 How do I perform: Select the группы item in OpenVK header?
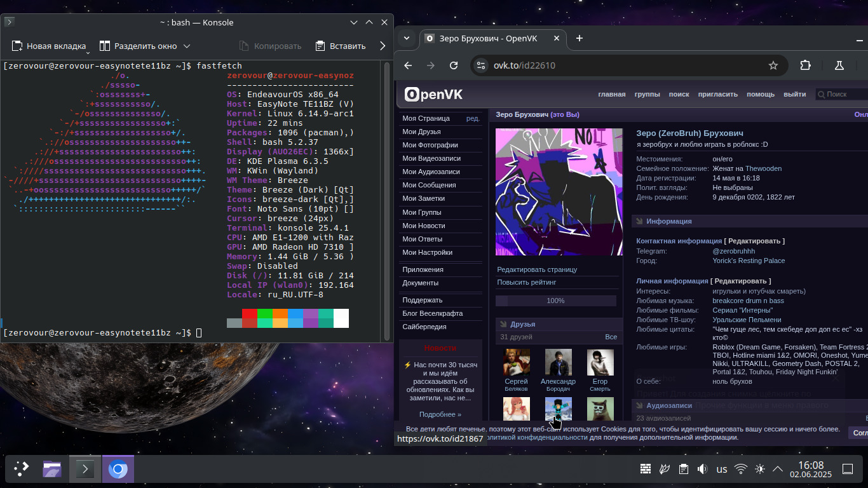coord(647,94)
